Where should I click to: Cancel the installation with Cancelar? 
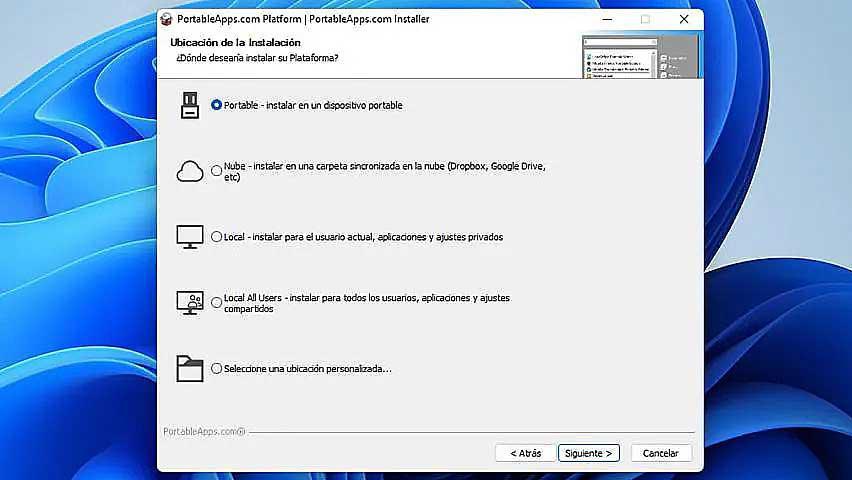coord(661,453)
